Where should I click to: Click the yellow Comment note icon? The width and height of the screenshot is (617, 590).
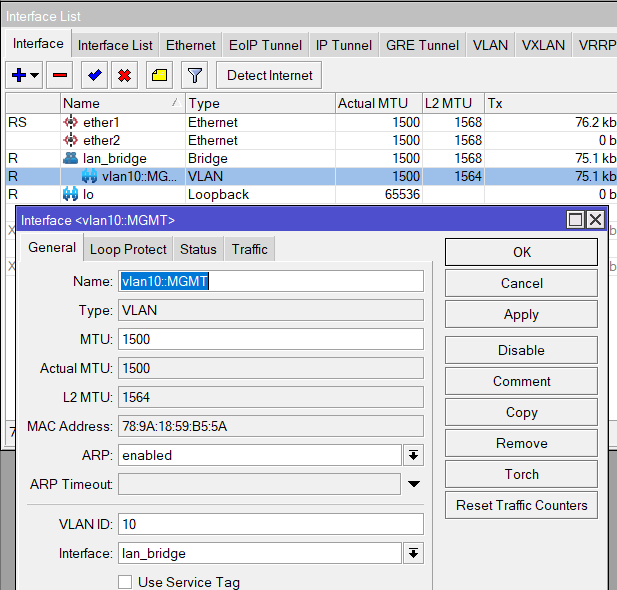point(159,75)
